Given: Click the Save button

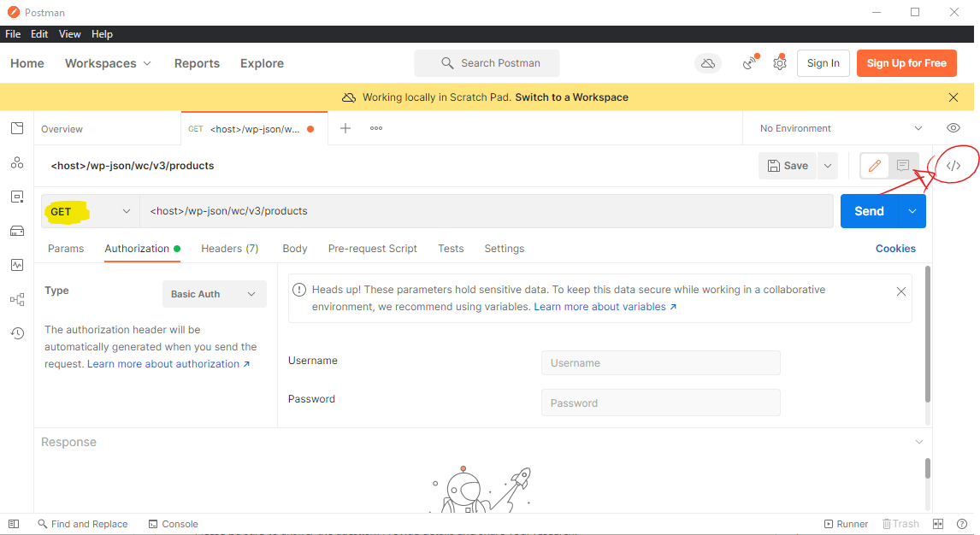Looking at the screenshot, I should (x=788, y=166).
